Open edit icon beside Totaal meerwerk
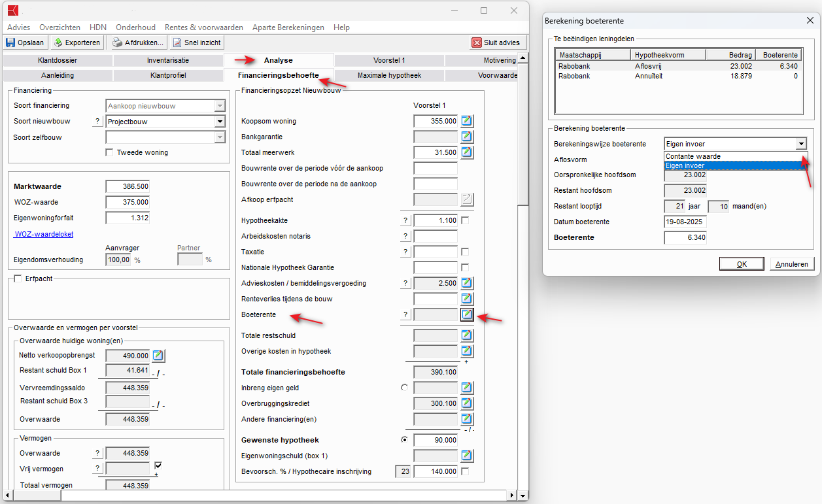This screenshot has width=822, height=504. pyautogui.click(x=467, y=152)
